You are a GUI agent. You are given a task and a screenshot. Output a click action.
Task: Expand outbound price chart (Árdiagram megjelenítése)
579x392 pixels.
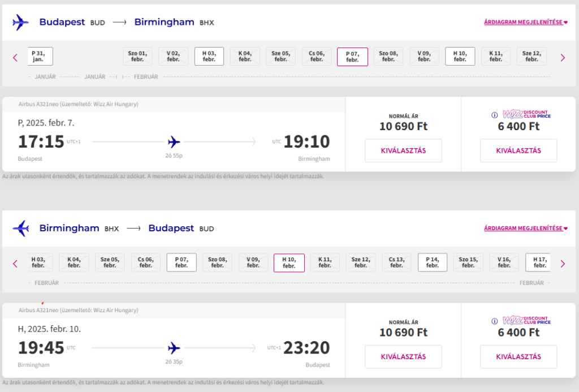point(525,22)
